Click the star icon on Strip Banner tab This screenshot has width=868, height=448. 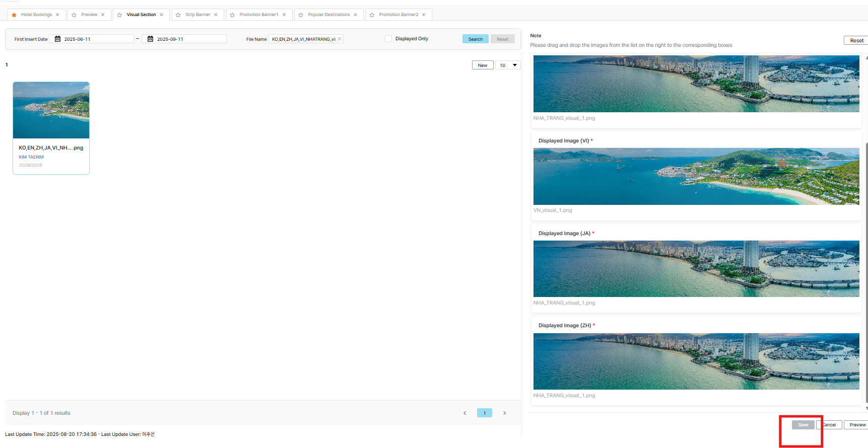[178, 15]
